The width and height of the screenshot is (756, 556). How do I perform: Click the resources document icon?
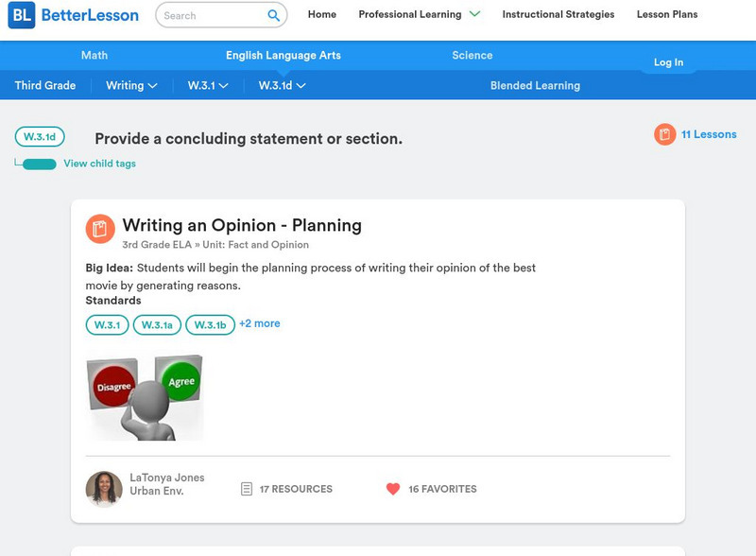(246, 489)
